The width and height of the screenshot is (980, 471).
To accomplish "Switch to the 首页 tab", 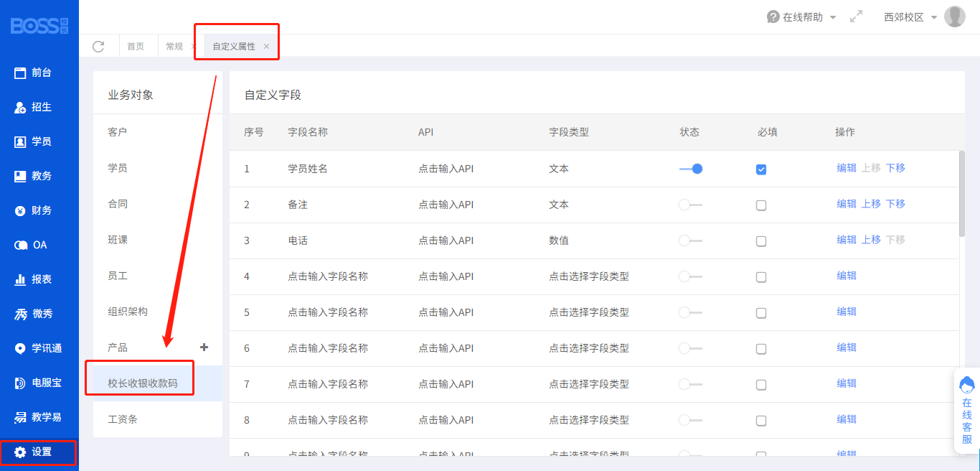I will pos(136,46).
